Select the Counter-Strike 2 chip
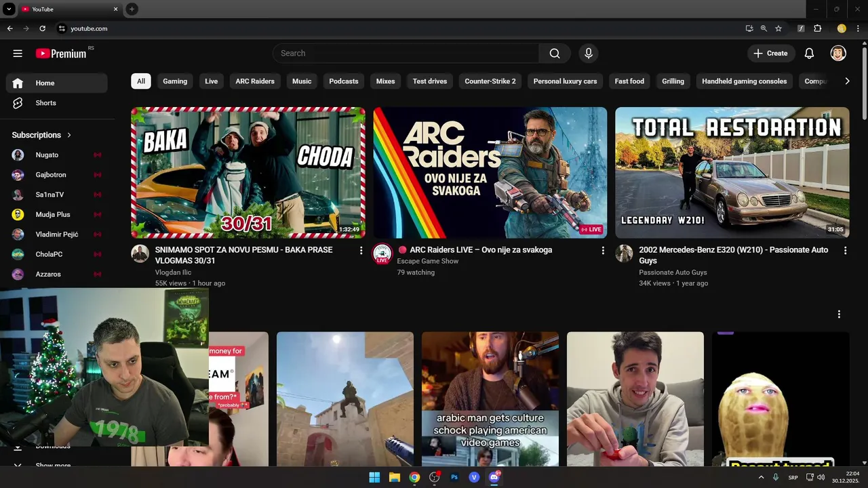 [x=490, y=81]
